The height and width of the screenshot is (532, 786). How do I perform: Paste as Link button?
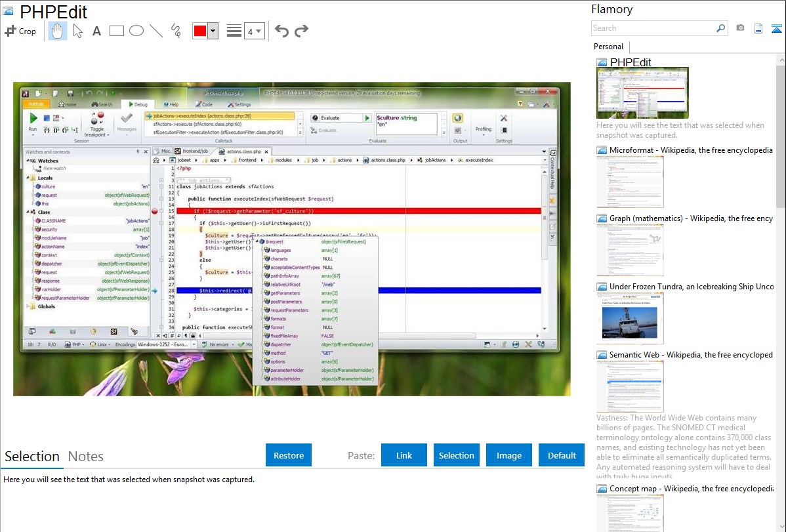click(404, 455)
